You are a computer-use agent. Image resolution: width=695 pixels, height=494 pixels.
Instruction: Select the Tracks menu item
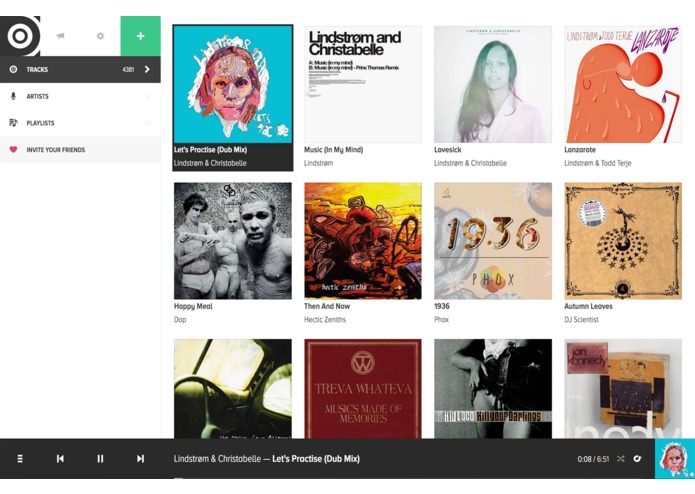point(80,69)
